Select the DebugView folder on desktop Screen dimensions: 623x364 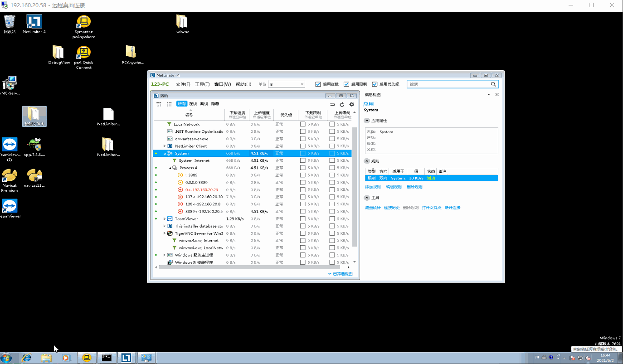click(59, 55)
